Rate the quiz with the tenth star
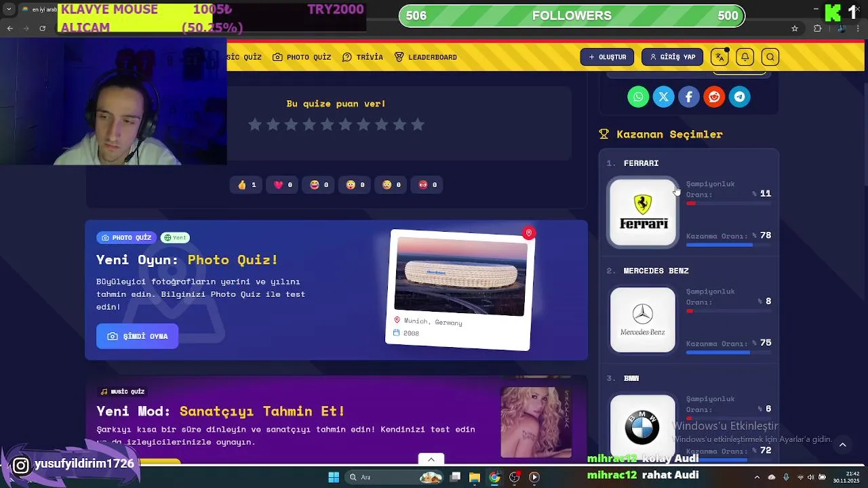 (x=418, y=124)
